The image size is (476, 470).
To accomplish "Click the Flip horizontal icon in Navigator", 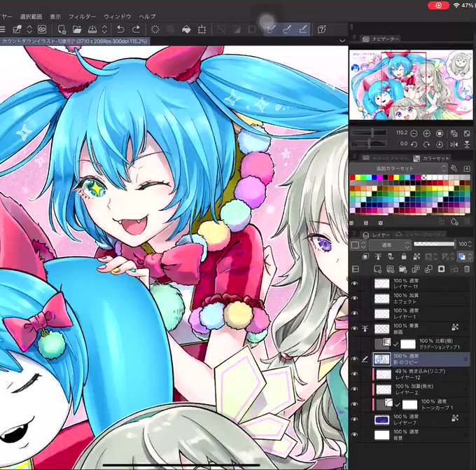I will coord(454,144).
